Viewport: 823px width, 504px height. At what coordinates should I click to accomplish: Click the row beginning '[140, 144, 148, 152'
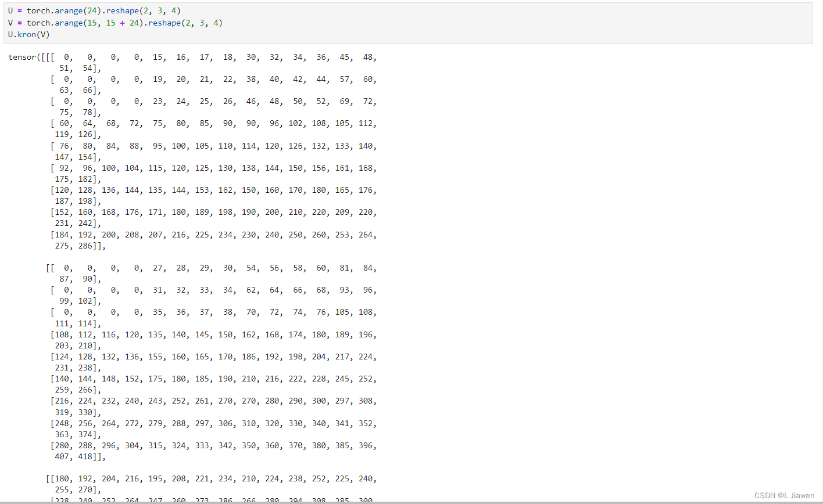point(213,379)
